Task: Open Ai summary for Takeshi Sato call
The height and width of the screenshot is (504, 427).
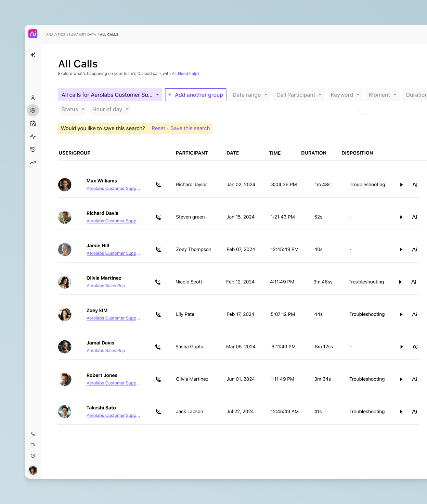Action: [x=415, y=412]
